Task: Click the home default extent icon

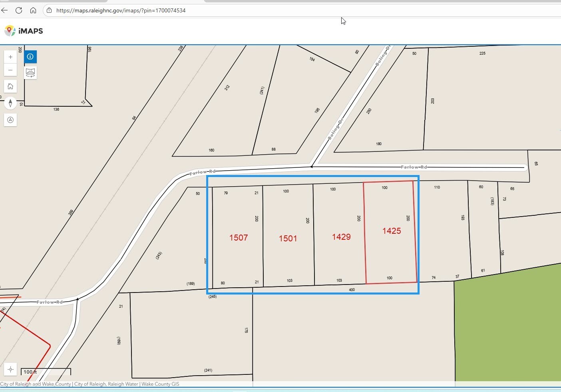Action: click(10, 86)
